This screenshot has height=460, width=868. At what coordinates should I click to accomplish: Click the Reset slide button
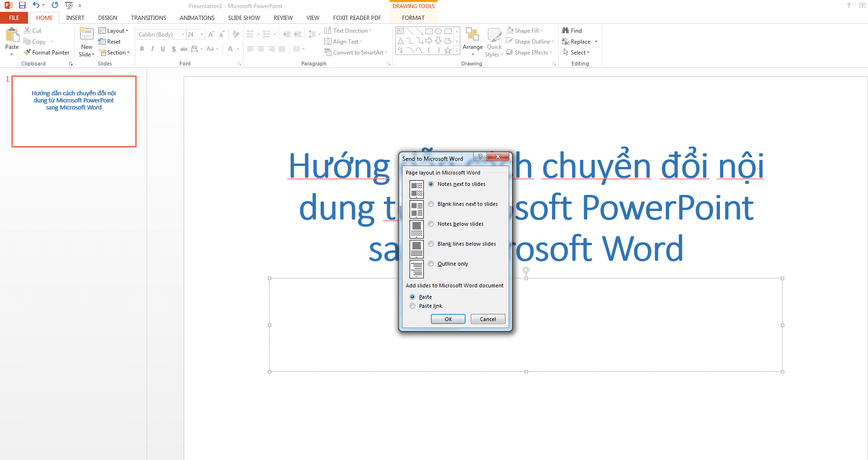[x=110, y=42]
